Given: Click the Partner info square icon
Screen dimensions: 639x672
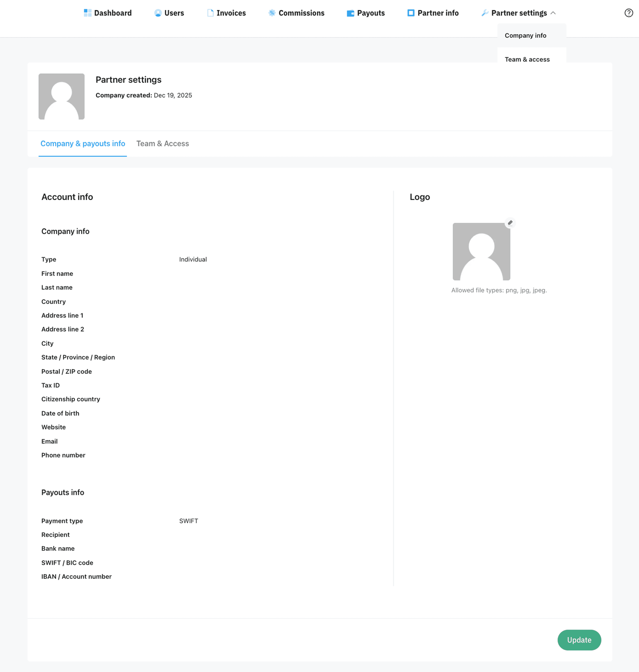Looking at the screenshot, I should (x=411, y=13).
